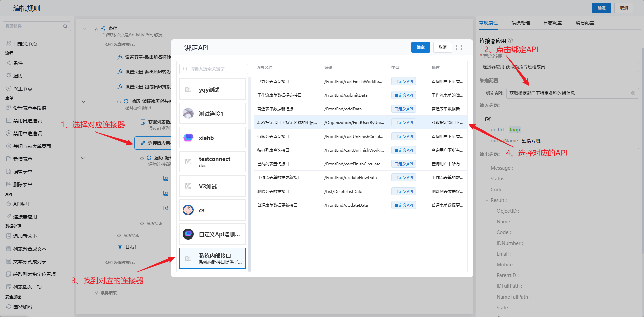This screenshot has width=644, height=317.
Task: Collapse the 条件 node in the flow tree
Action: (84, 29)
